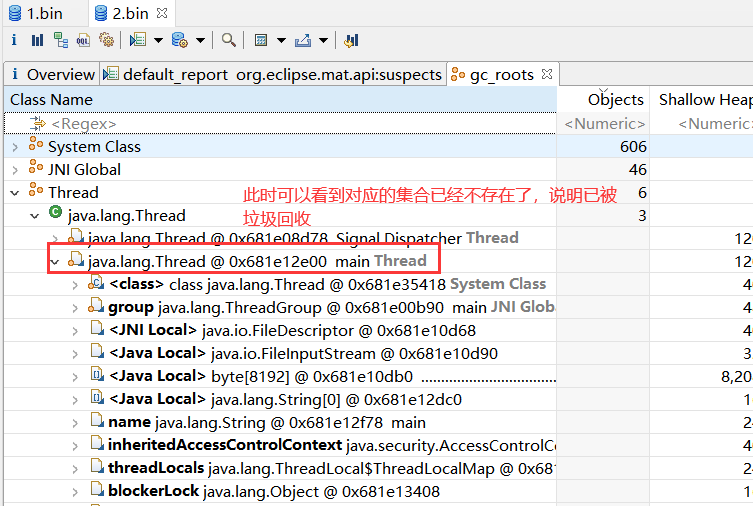This screenshot has height=506, width=753.
Task: Open the dropdown arrow next to the Query Browser icon
Action: click(200, 41)
